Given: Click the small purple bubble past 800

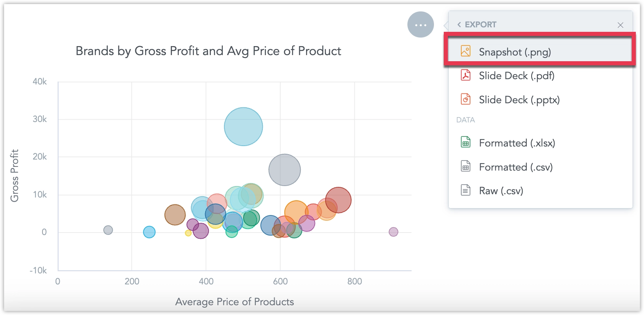Looking at the screenshot, I should 393,232.
